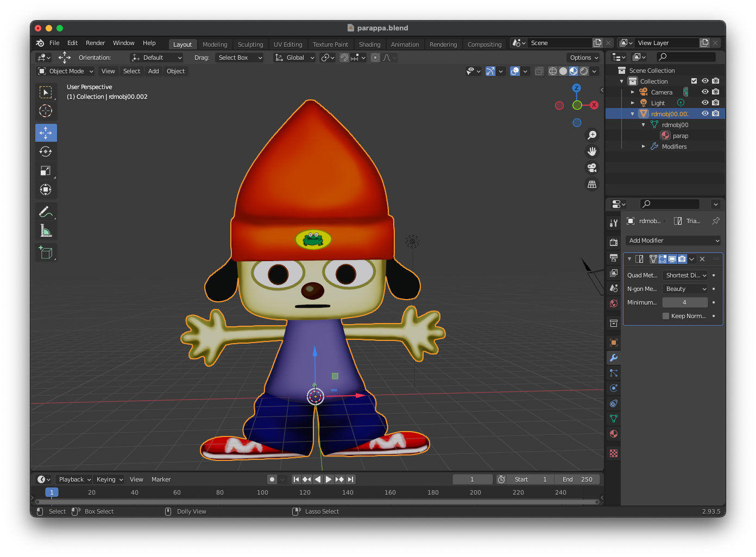The height and width of the screenshot is (557, 756).
Task: Open the Orientation Default dropdown
Action: click(156, 58)
